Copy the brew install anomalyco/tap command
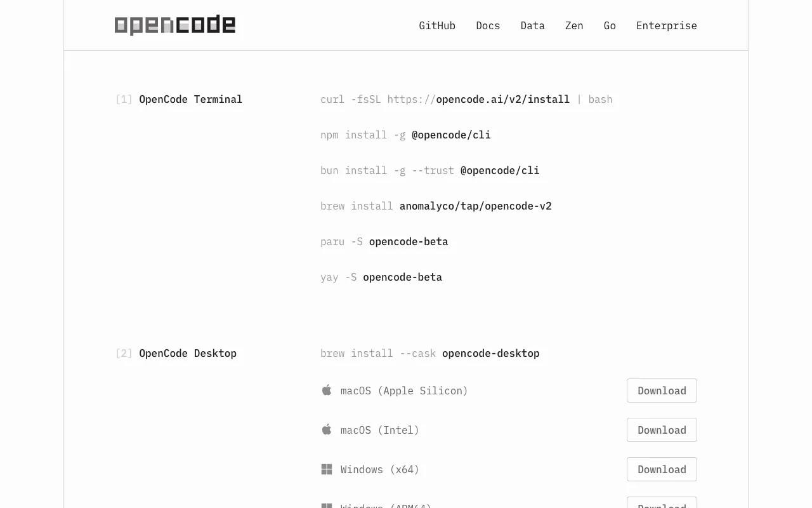This screenshot has height=508, width=812. pos(436,206)
